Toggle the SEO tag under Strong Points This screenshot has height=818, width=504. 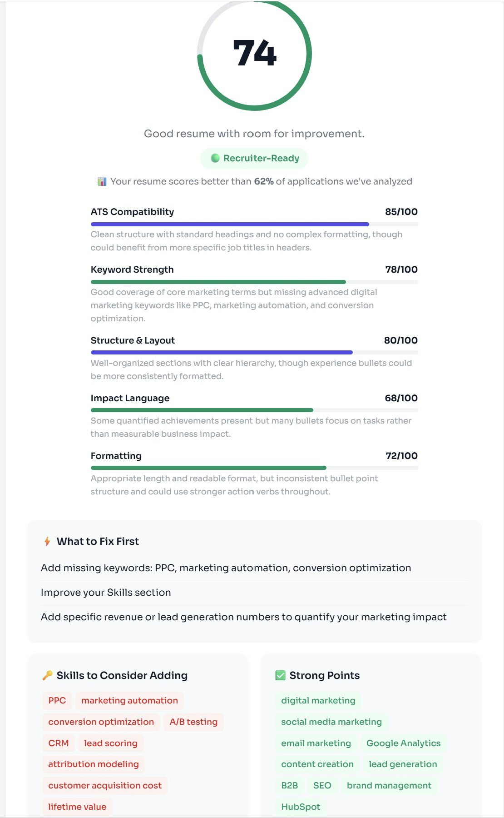click(x=322, y=785)
